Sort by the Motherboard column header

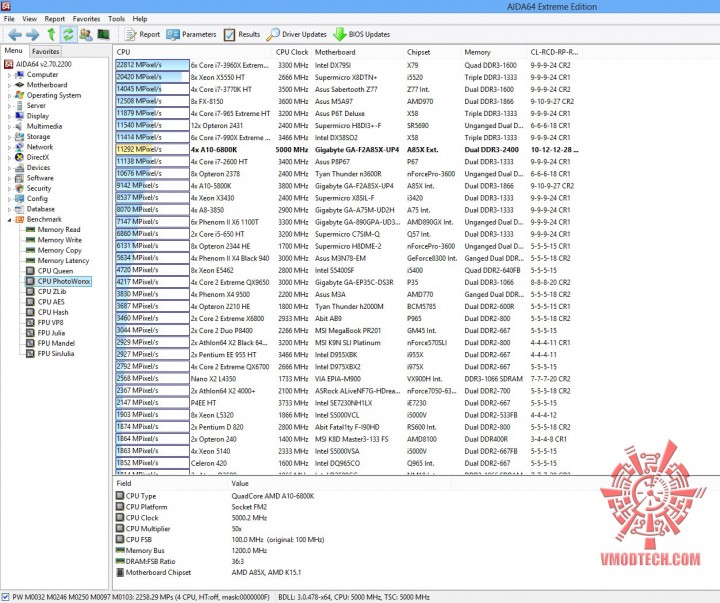pos(357,52)
